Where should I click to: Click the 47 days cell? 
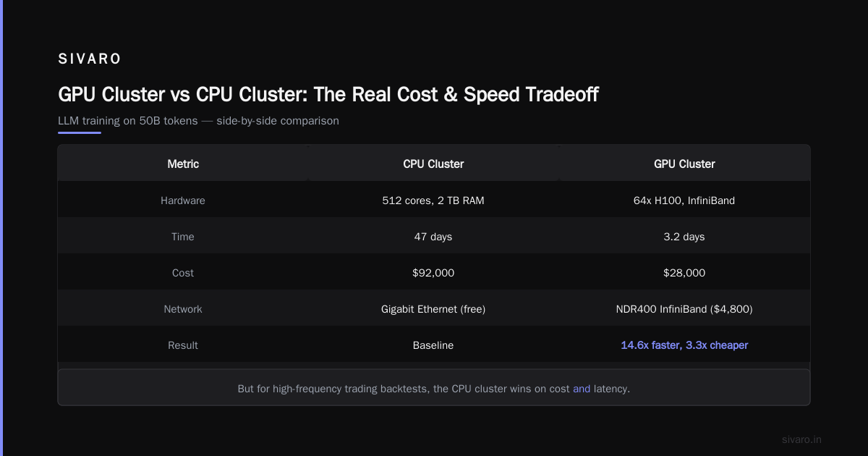point(433,237)
